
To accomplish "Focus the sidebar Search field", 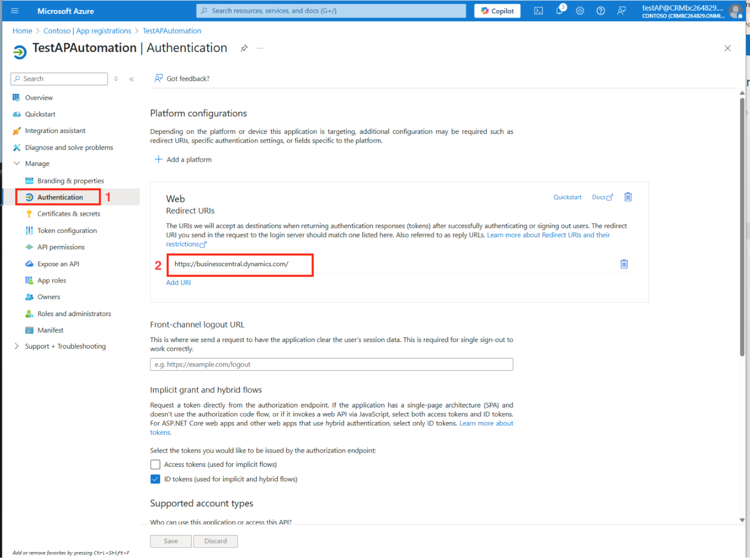I will 59,79.
